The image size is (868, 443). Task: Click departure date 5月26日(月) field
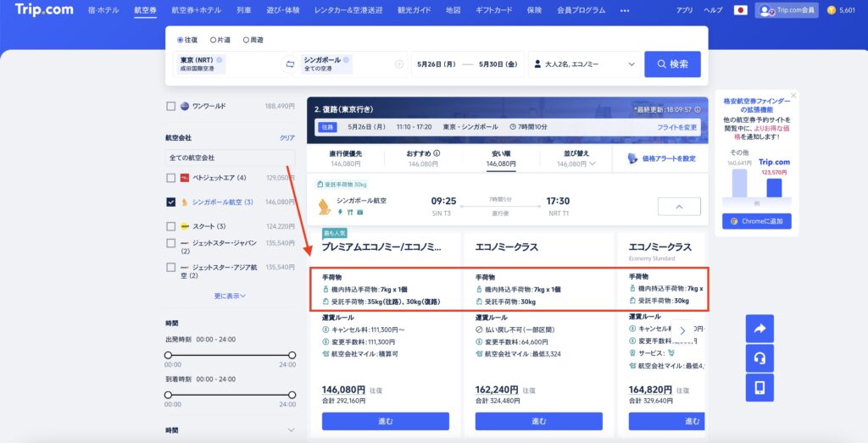437,64
